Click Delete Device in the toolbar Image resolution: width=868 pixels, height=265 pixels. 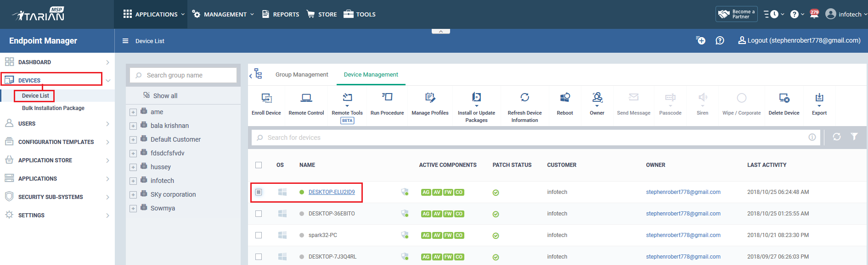pos(784,104)
